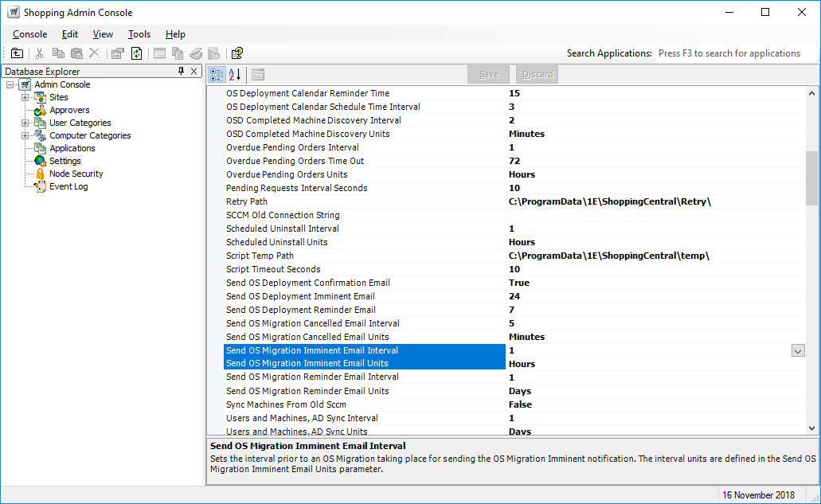Click the Search Applications field
Viewport: 821px width, 504px height.
(733, 53)
